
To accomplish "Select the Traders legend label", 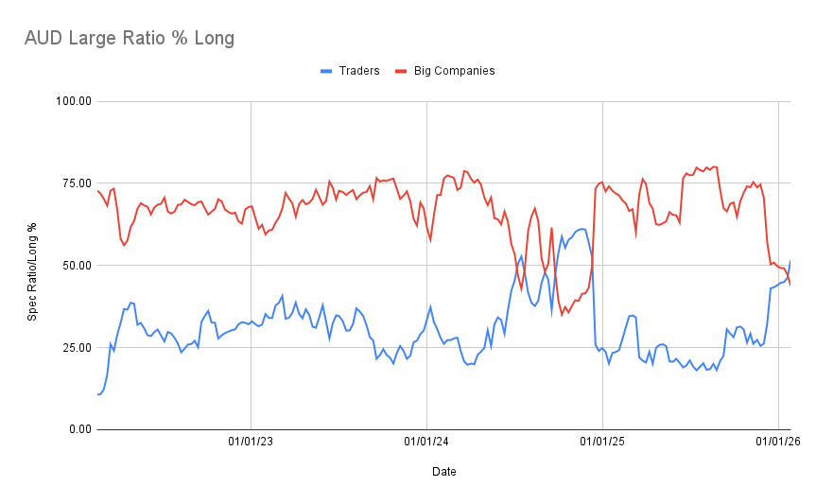I will pos(359,71).
